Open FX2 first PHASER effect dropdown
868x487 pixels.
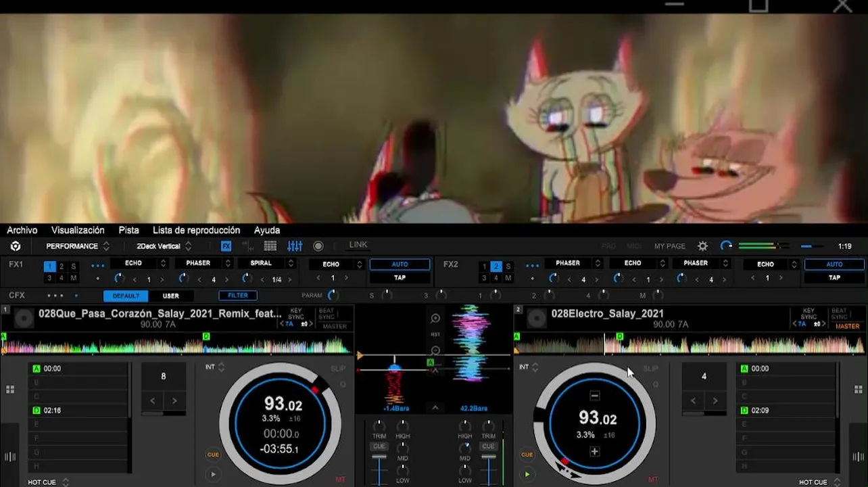(x=573, y=263)
